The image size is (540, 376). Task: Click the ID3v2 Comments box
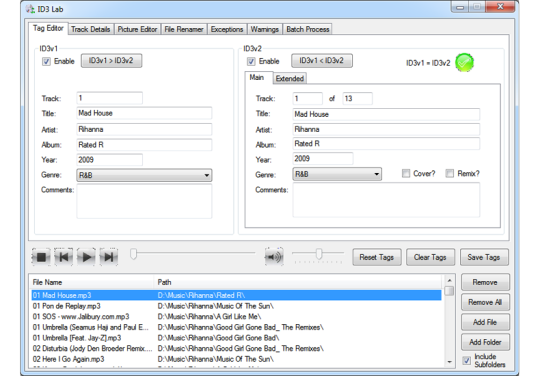386,200
